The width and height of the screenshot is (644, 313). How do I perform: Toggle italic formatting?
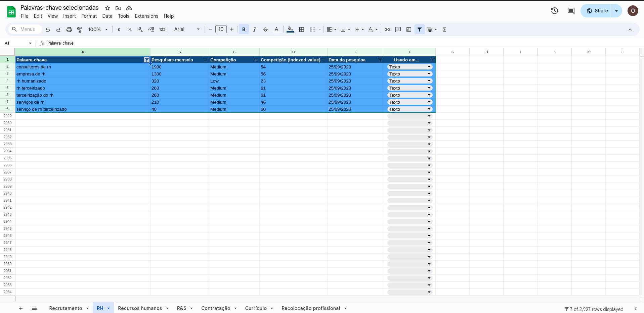[x=254, y=30]
